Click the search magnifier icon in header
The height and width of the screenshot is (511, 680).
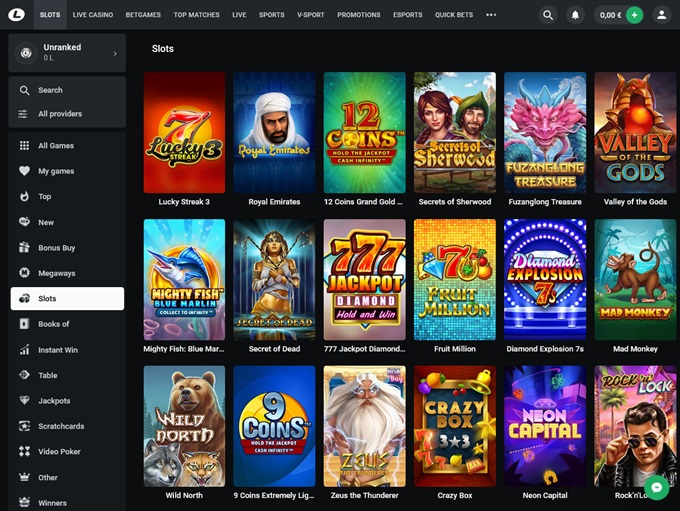click(x=548, y=15)
